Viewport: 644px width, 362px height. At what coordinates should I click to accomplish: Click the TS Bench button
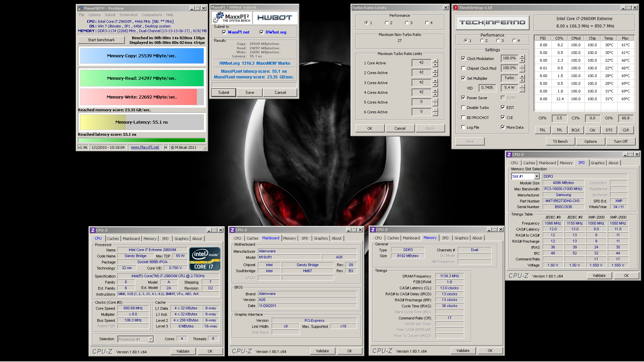coord(560,141)
